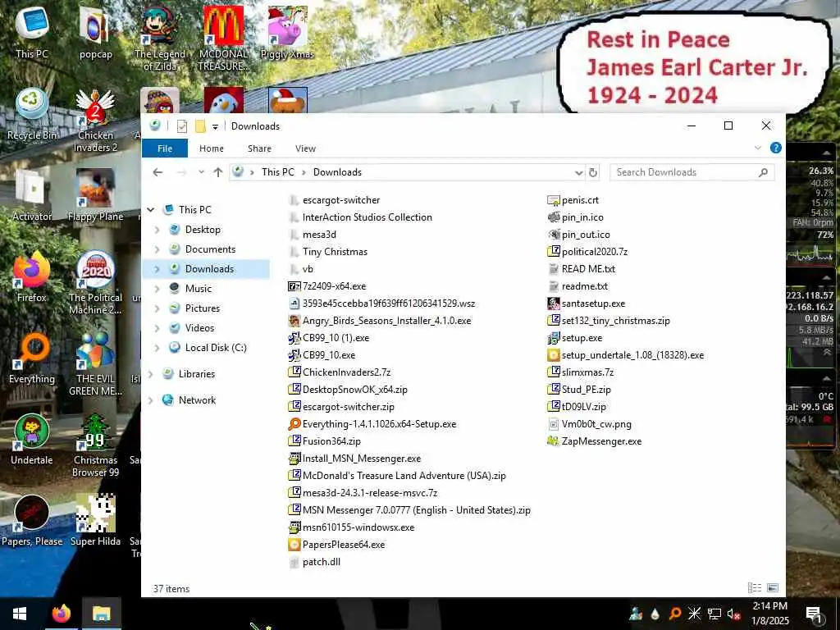The height and width of the screenshot is (630, 840).
Task: Open the File ribbon tab
Action: (x=164, y=148)
